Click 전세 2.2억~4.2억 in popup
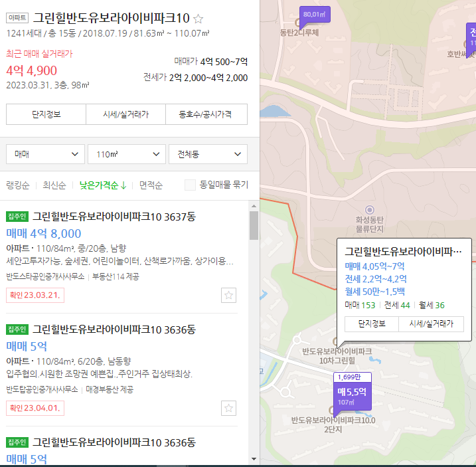Image resolution: width=476 pixels, height=467 pixels. [376, 279]
